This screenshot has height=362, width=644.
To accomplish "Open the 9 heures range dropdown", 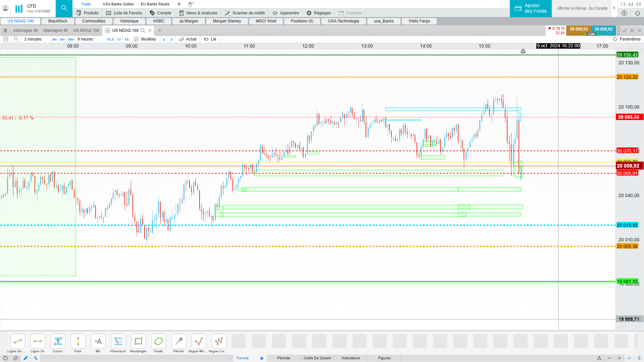I will coord(85,39).
